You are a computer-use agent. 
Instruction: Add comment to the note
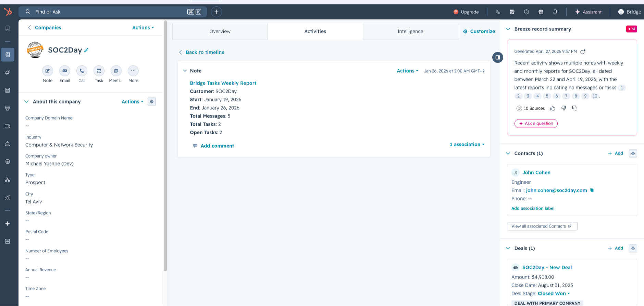(213, 146)
